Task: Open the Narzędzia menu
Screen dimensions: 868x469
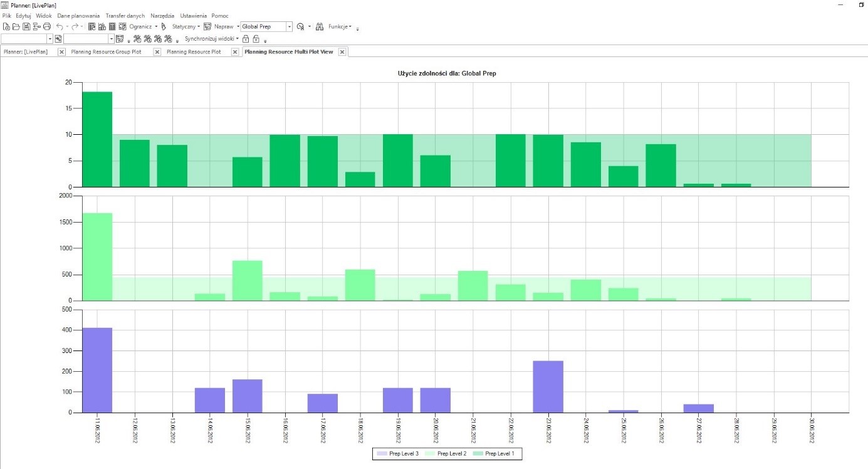Action: coord(163,15)
